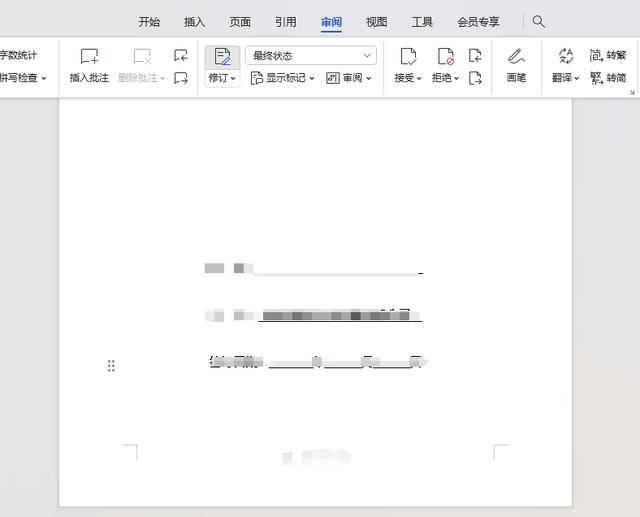Click the 接受 (accept) revision icon
This screenshot has width=640, height=517.
click(407, 57)
